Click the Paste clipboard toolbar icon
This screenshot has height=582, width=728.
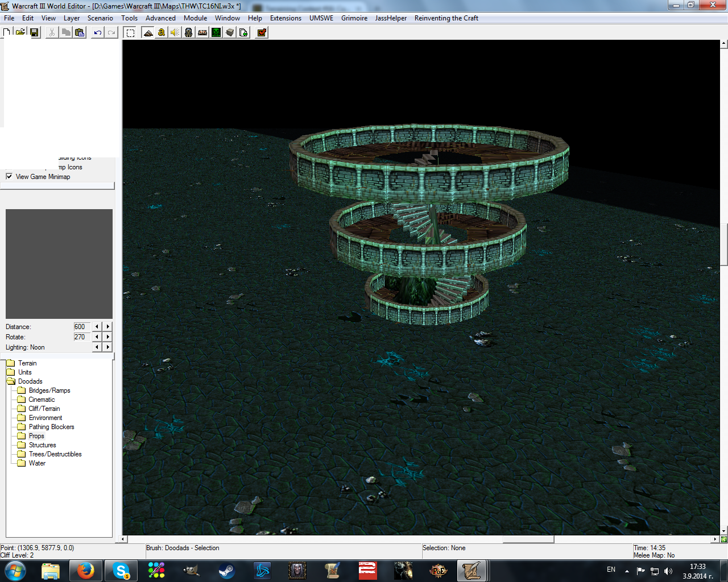point(80,32)
